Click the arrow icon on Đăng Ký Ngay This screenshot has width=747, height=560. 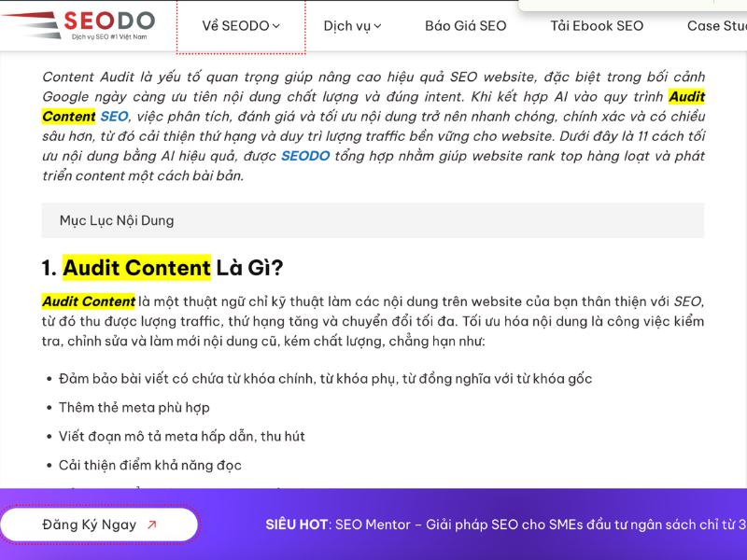(x=152, y=525)
